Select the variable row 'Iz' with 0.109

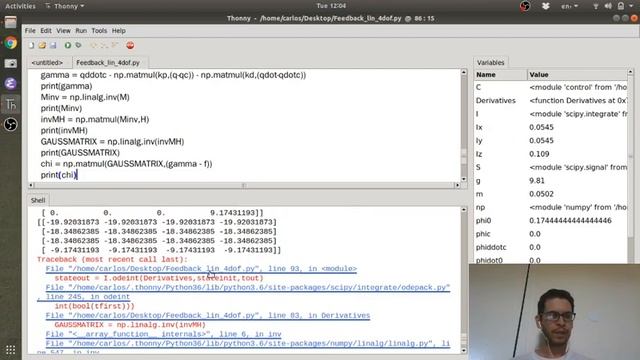[551, 154]
